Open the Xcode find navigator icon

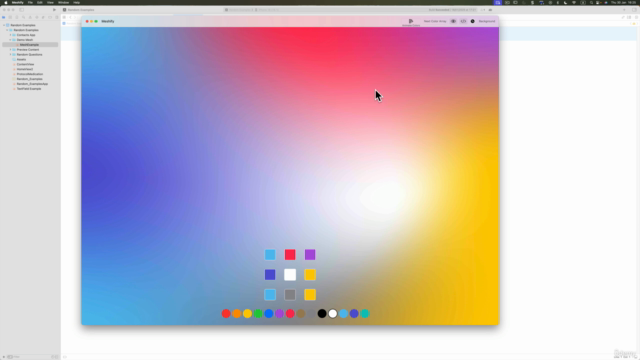(x=23, y=17)
